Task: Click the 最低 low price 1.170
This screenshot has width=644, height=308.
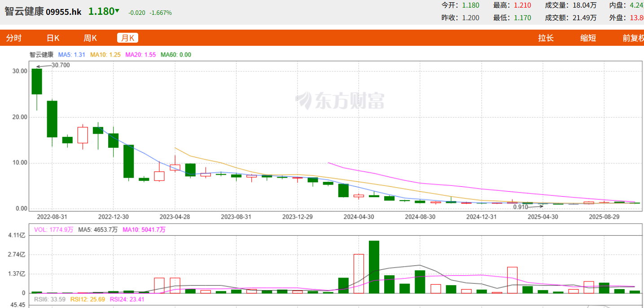Action: click(522, 18)
